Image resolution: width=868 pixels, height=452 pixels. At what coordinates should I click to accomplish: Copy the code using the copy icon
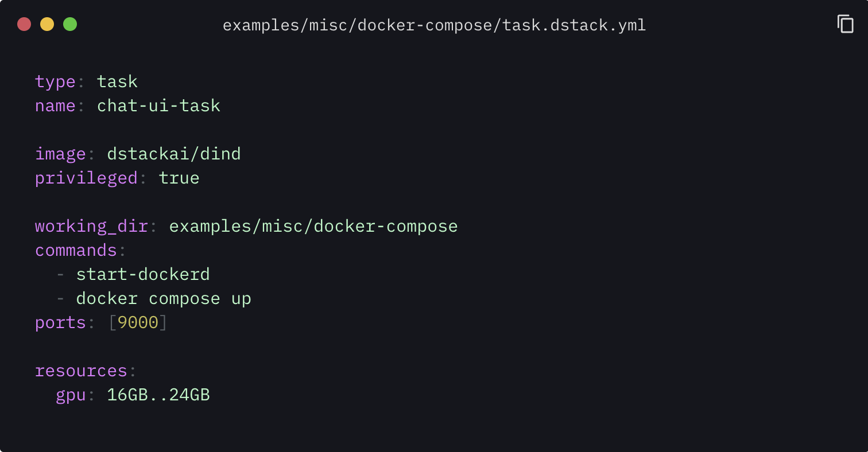(845, 24)
